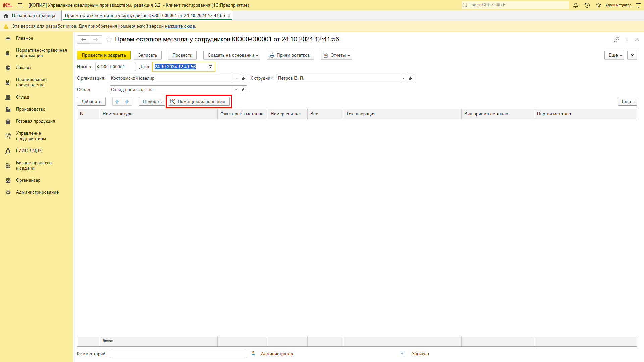The height and width of the screenshot is (362, 644).
Task: Open Склад section in sidebar
Action: [x=22, y=97]
